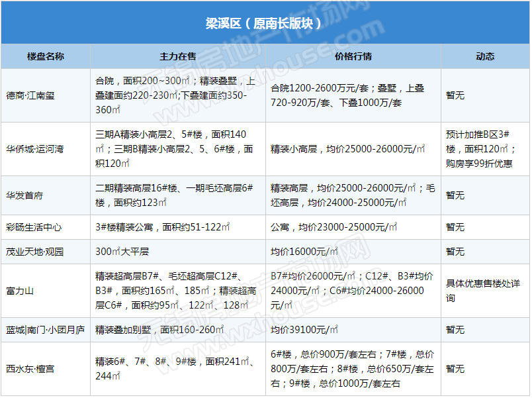Click the 彩旸生活中心 property name

[x=34, y=227]
